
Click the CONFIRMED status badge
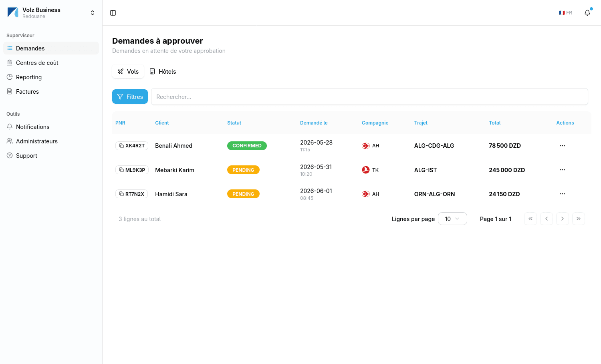click(x=247, y=146)
